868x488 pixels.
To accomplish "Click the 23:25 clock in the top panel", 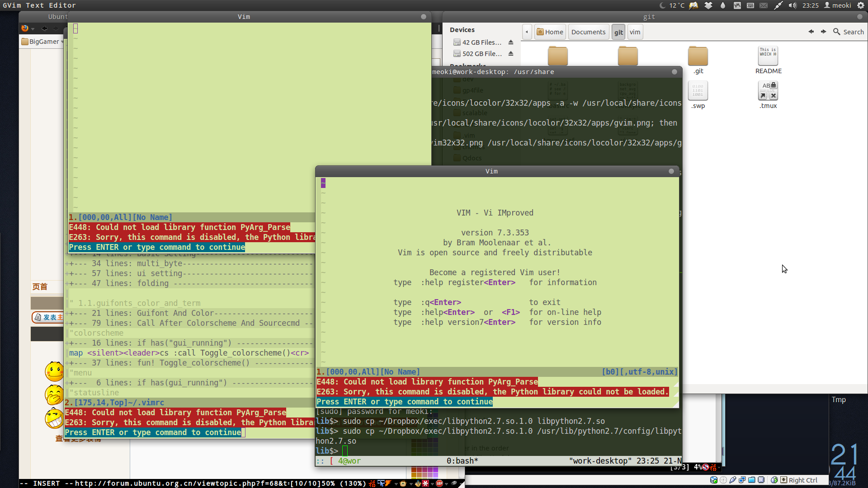I will tap(811, 5).
